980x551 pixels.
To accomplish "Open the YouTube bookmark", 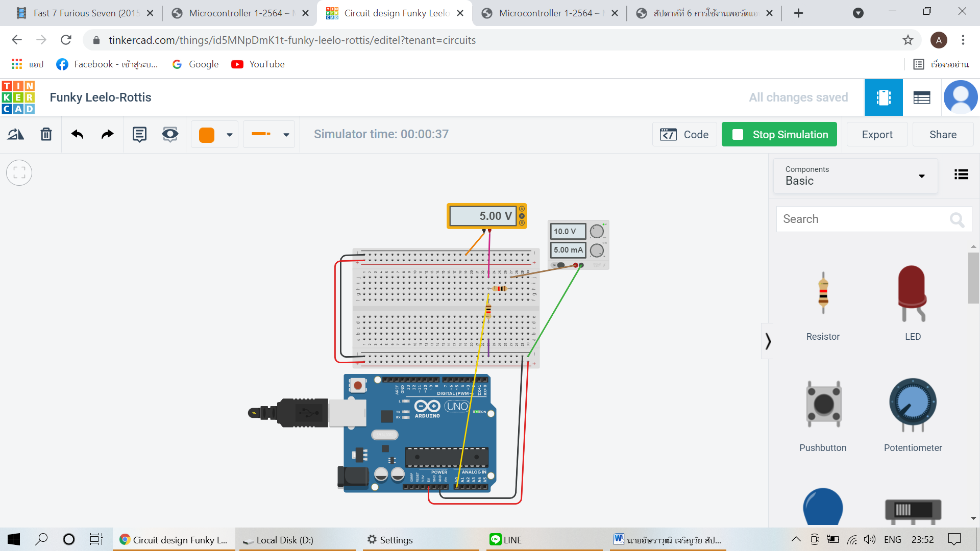I will point(258,64).
